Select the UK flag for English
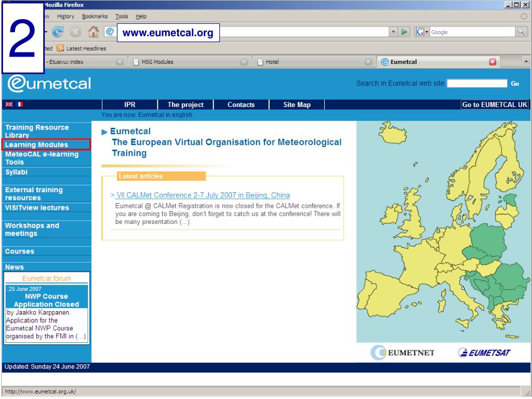Viewport: 532px width, 399px height. pyautogui.click(x=9, y=104)
